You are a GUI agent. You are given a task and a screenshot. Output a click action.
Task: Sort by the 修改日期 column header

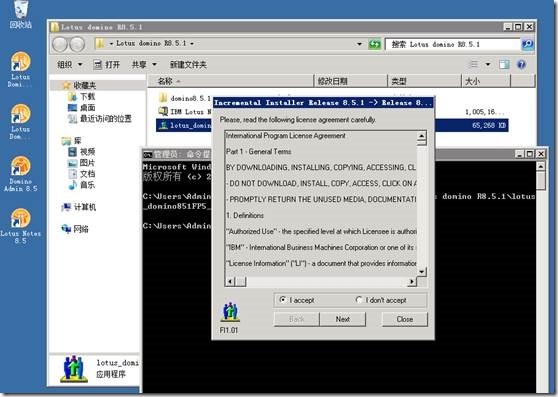[x=351, y=81]
